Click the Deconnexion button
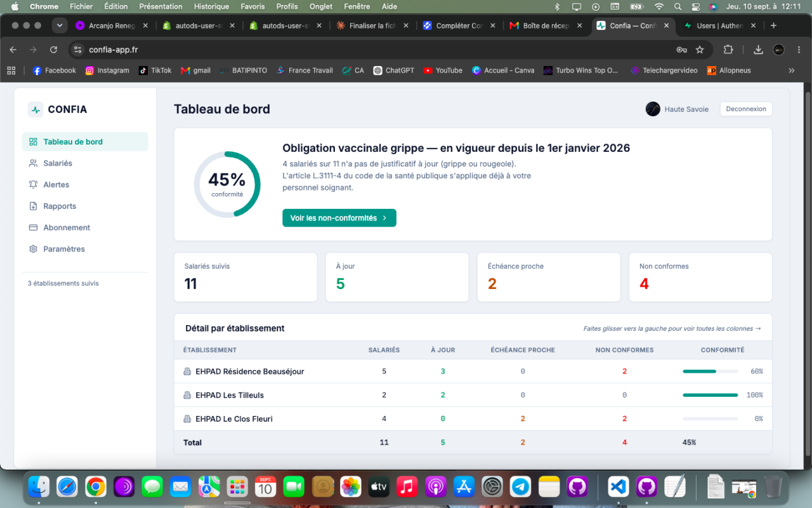 [746, 109]
